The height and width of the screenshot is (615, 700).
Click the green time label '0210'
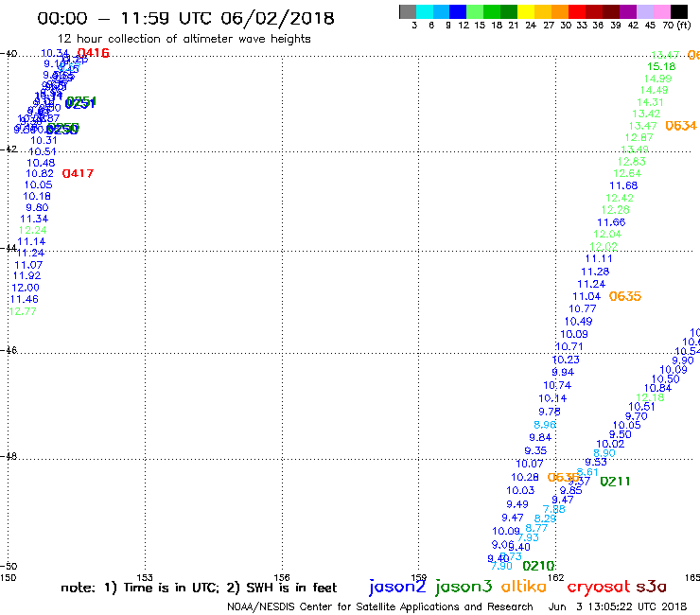click(x=538, y=567)
